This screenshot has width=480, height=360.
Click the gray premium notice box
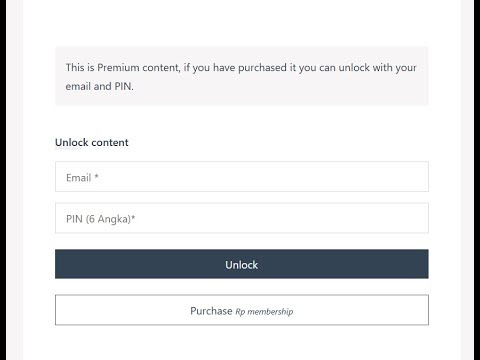[x=242, y=76]
